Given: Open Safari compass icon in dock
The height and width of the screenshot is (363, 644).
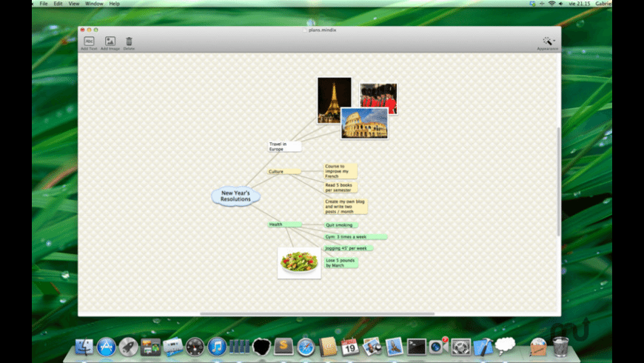Looking at the screenshot, I should [306, 347].
